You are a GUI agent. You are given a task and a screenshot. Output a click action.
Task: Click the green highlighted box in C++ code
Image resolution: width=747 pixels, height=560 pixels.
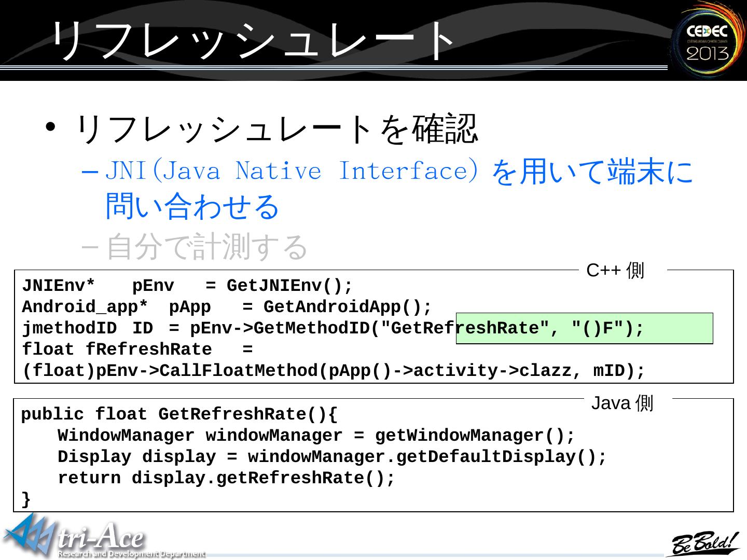(584, 329)
